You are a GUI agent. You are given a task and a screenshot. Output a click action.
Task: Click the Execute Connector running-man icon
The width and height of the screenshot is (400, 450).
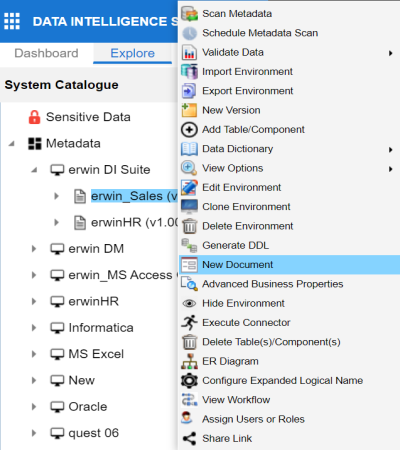(189, 323)
